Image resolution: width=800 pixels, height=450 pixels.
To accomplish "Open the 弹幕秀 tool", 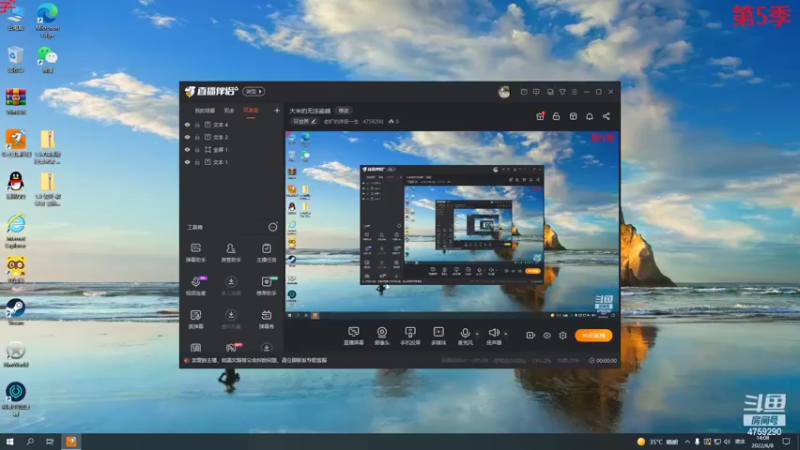I will (x=266, y=319).
